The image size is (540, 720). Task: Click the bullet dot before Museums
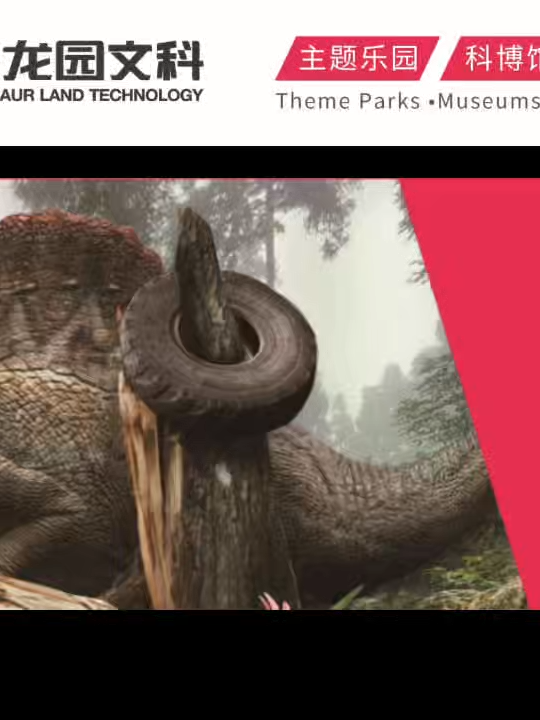point(431,102)
